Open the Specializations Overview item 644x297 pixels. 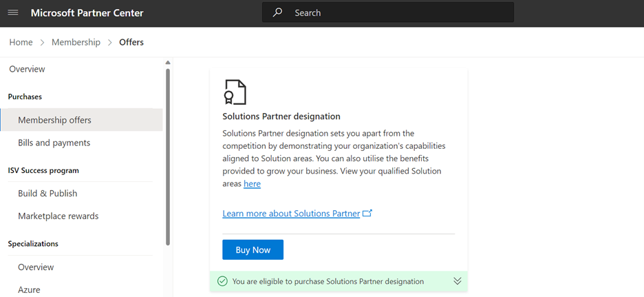tap(36, 267)
